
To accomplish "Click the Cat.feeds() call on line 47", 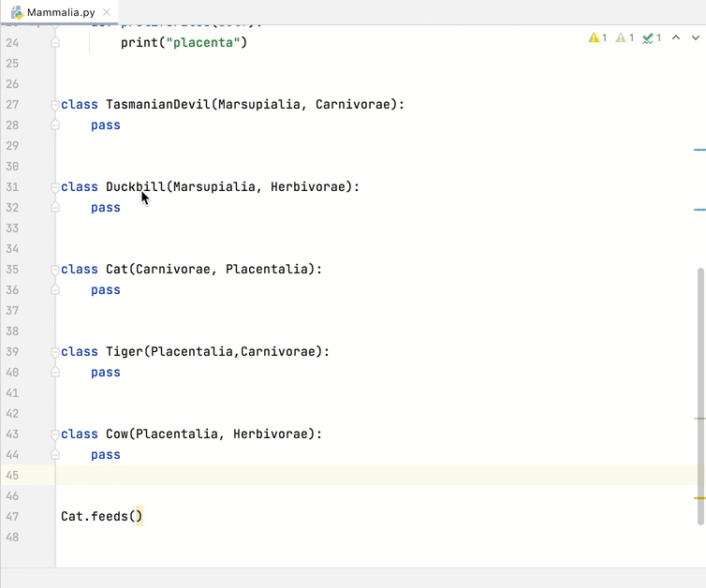I will coord(101,517).
